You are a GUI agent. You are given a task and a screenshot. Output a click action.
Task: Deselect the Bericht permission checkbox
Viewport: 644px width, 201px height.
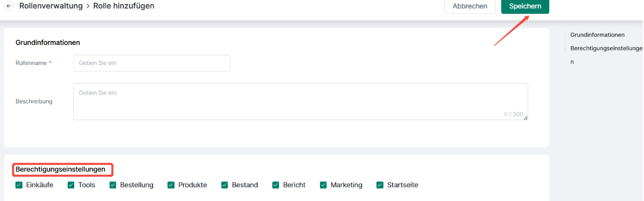[x=276, y=185]
